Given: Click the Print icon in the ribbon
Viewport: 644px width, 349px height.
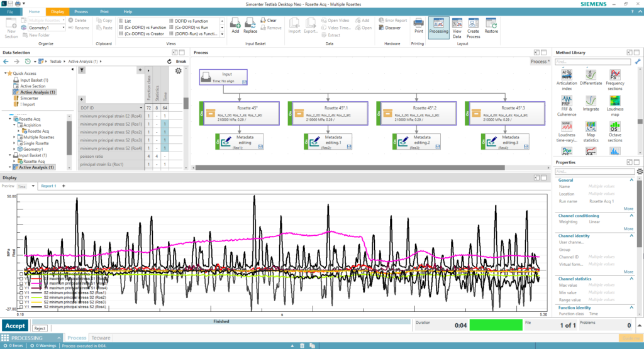Looking at the screenshot, I should 418,24.
